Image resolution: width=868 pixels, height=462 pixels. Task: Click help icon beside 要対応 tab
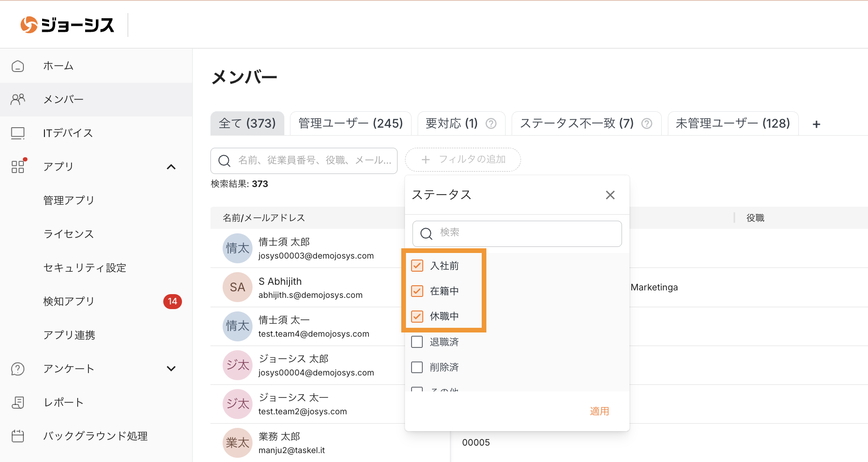pyautogui.click(x=491, y=123)
